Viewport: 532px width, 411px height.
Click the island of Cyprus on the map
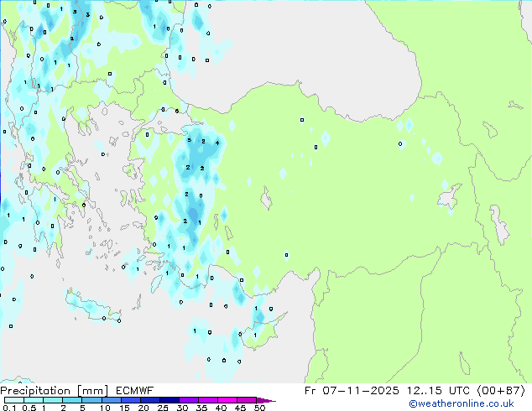[x=261, y=334]
